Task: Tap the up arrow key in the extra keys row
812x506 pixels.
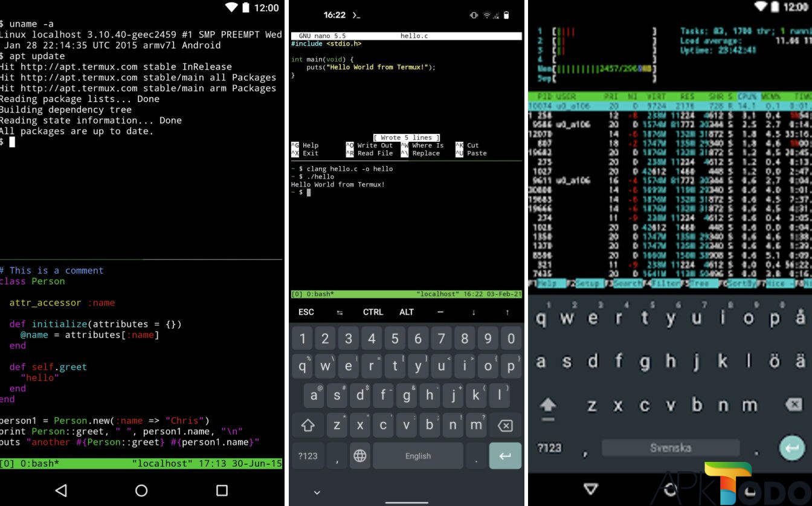Action: tap(507, 312)
